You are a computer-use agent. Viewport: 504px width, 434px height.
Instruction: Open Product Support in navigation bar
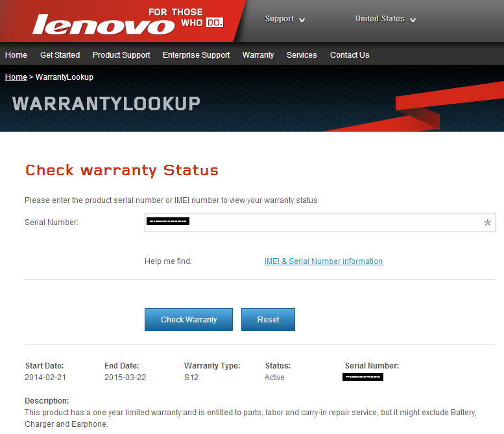coord(121,55)
